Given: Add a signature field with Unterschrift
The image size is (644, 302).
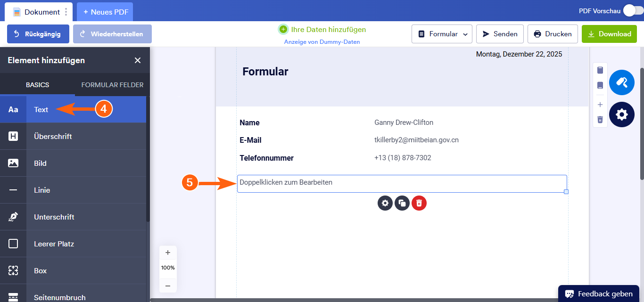Looking at the screenshot, I should click(53, 217).
